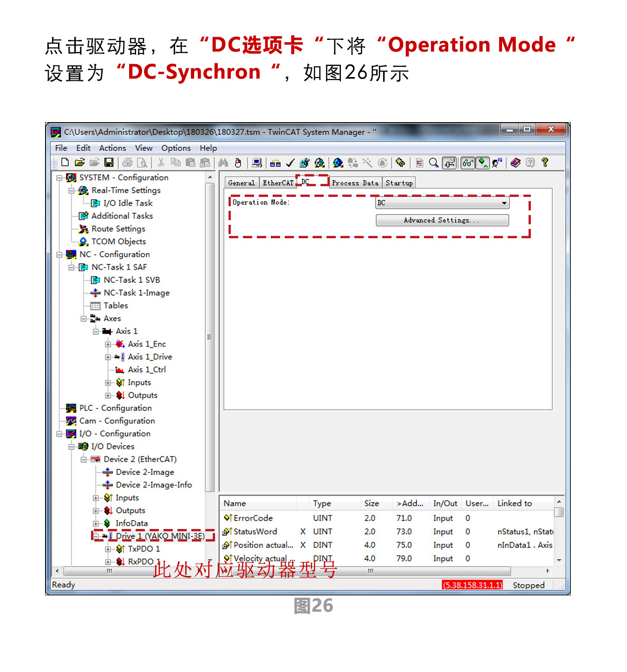Click the Activate Configuration toolbar icon
627x672 pixels.
coord(305,163)
